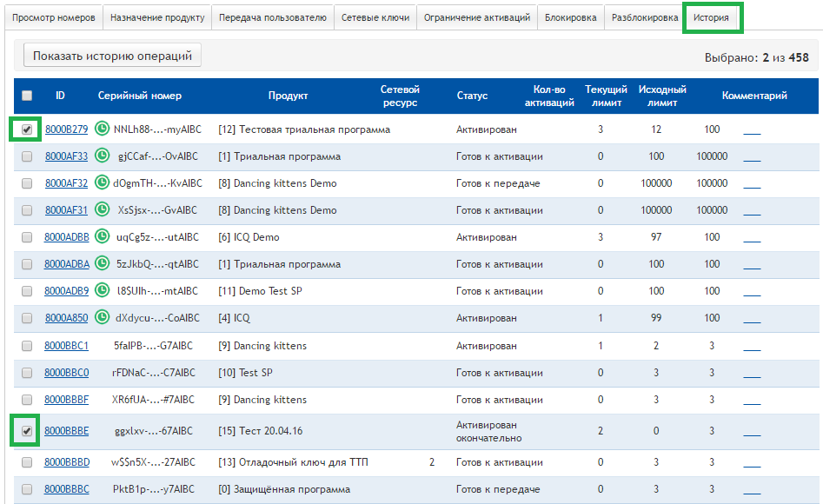Click green clock icon beside serial gjCCaf-...-OvAIBC
This screenshot has height=504, width=823.
click(x=103, y=156)
